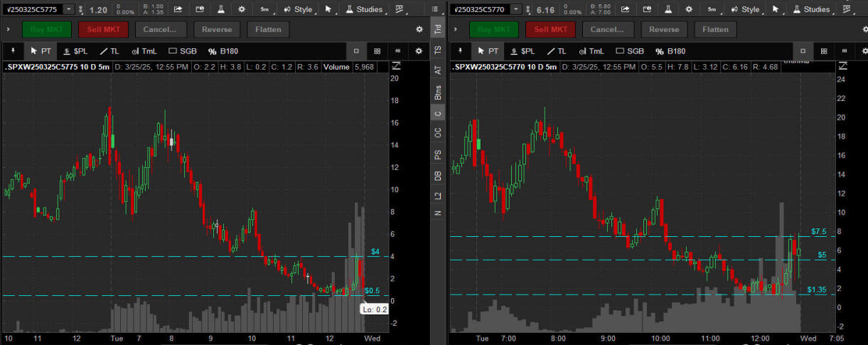Select the B180 percent tool in right chart
Image resolution: width=868 pixels, height=345 pixels.
[670, 51]
